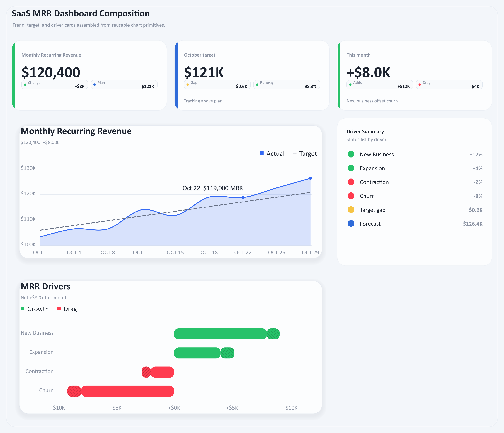This screenshot has width=504, height=433.
Task: Click the green Expansion status dot
Action: (351, 168)
